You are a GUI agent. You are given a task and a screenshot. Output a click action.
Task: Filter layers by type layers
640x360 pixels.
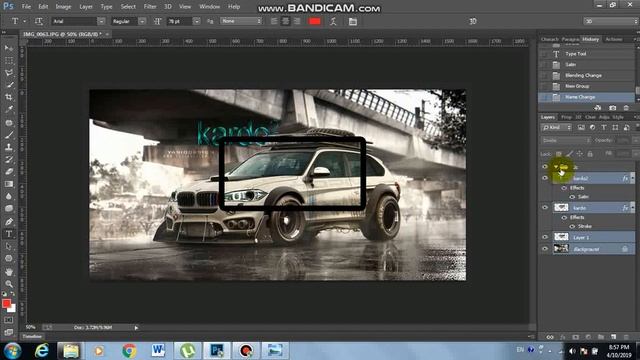coord(604,128)
